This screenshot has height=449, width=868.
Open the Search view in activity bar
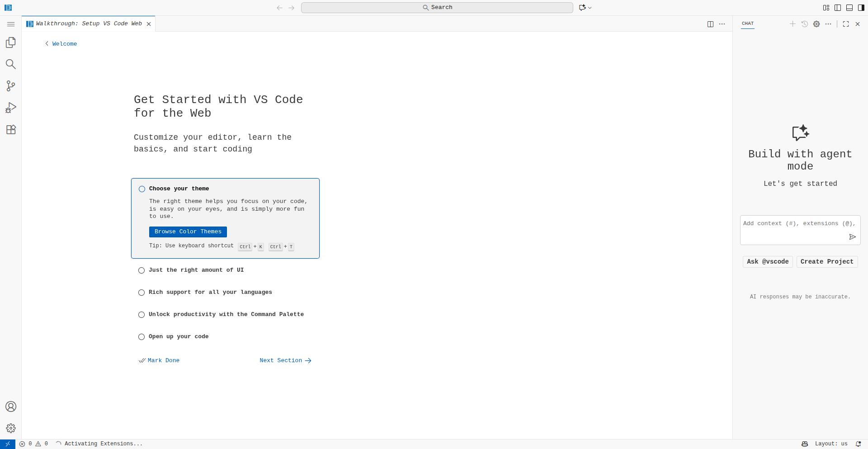11,64
